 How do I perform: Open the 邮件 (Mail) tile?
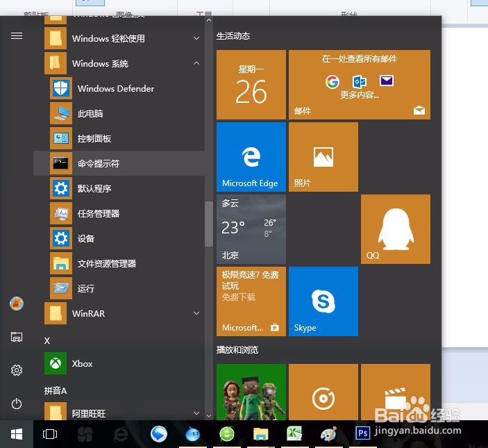360,85
